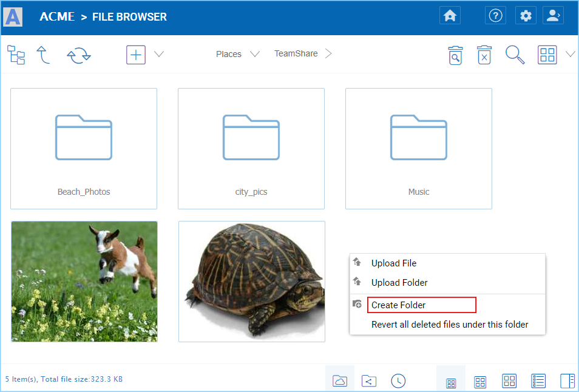Image resolution: width=579 pixels, height=392 pixels.
Task: Expand the TeamShare breadcrumb chevron
Action: (x=328, y=53)
